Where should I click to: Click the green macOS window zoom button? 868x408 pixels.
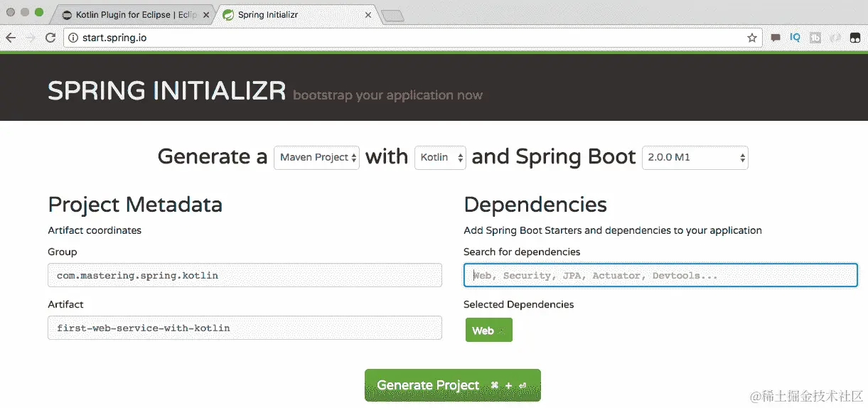[38, 13]
